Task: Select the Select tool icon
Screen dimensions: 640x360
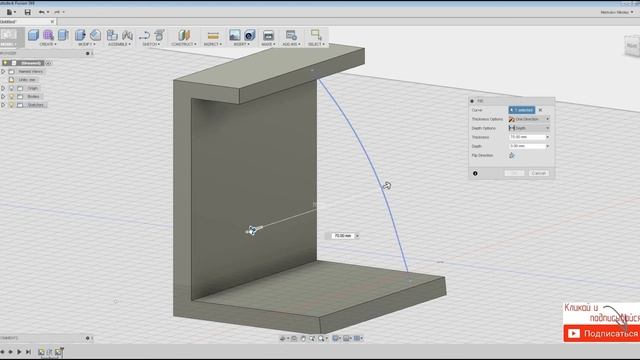Action: [x=316, y=35]
